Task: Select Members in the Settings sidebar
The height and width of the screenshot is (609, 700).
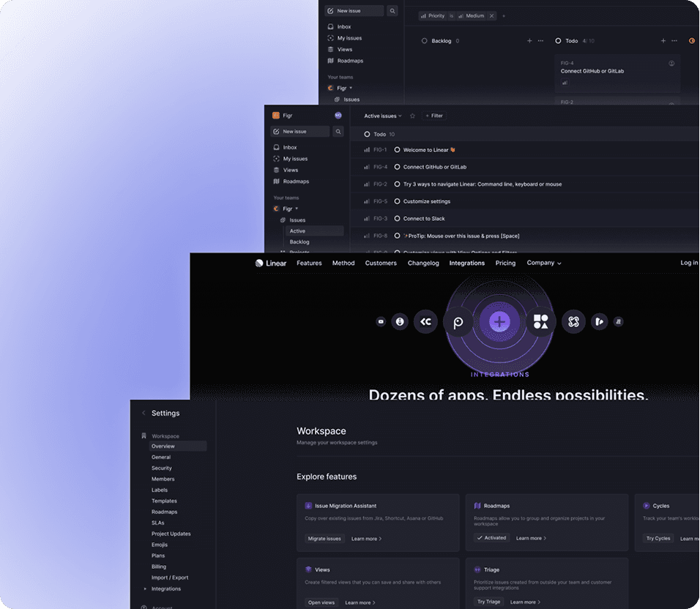Action: 163,479
